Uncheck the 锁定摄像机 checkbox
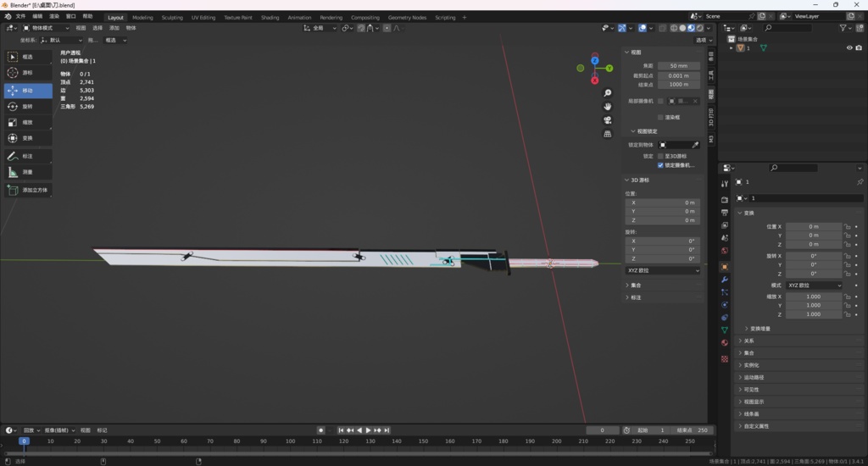Screen dimensions: 868x466 [x=660, y=165]
